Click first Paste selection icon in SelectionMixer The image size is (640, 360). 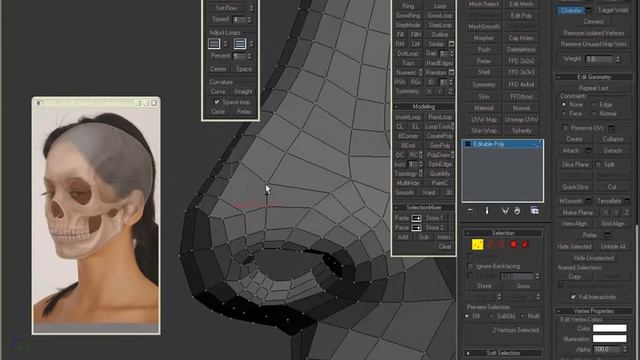pos(416,218)
